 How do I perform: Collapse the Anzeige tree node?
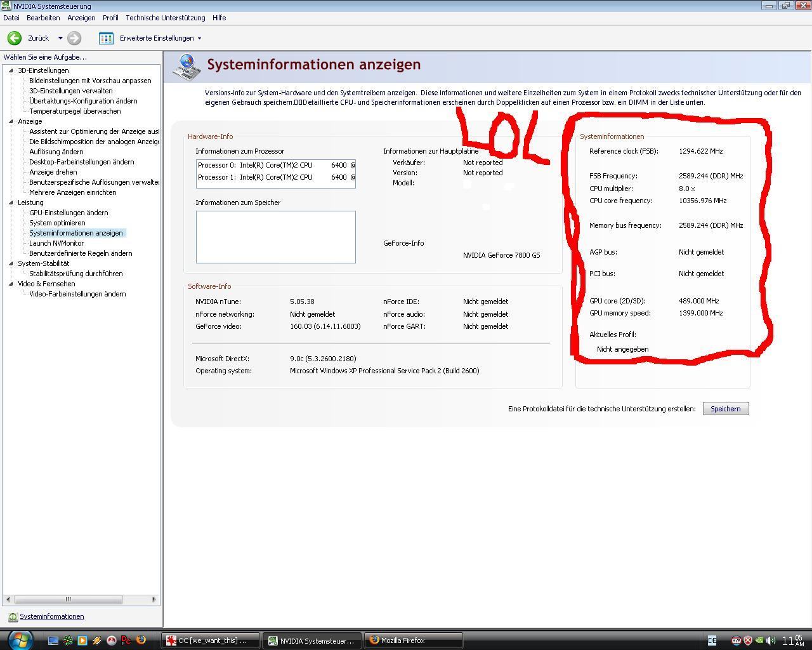(x=11, y=121)
